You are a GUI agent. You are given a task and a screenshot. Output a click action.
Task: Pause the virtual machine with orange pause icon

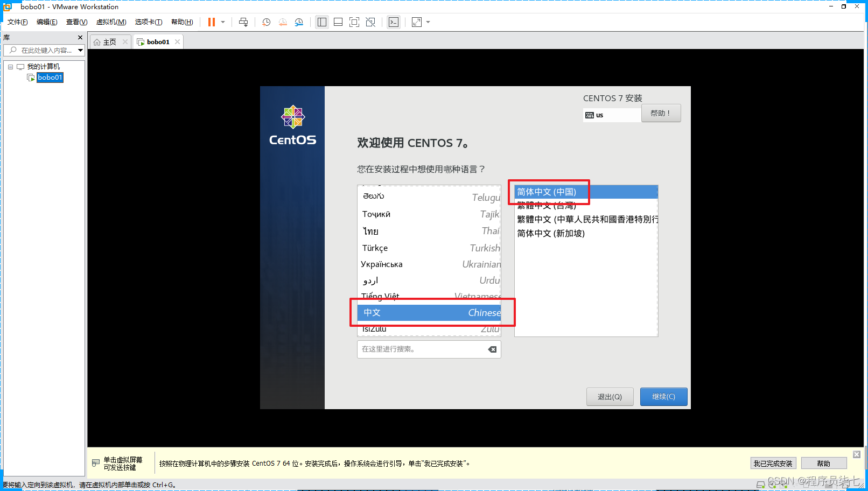point(212,22)
